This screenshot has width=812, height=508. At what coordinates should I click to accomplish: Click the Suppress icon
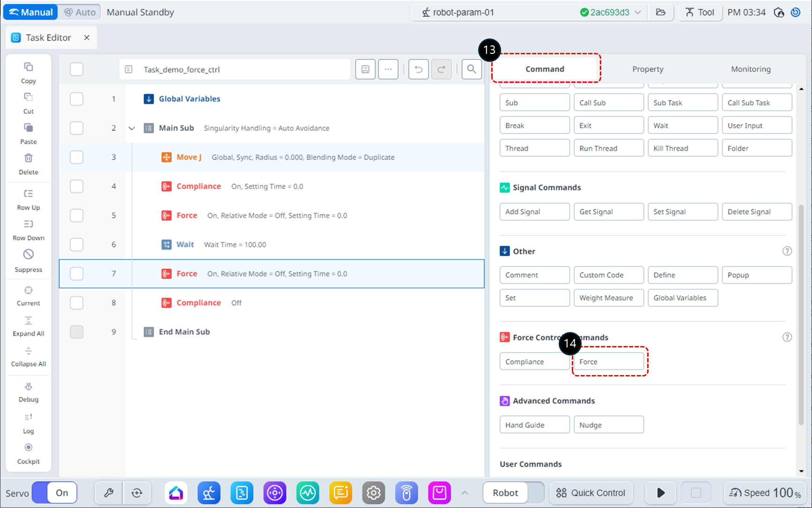[28, 255]
